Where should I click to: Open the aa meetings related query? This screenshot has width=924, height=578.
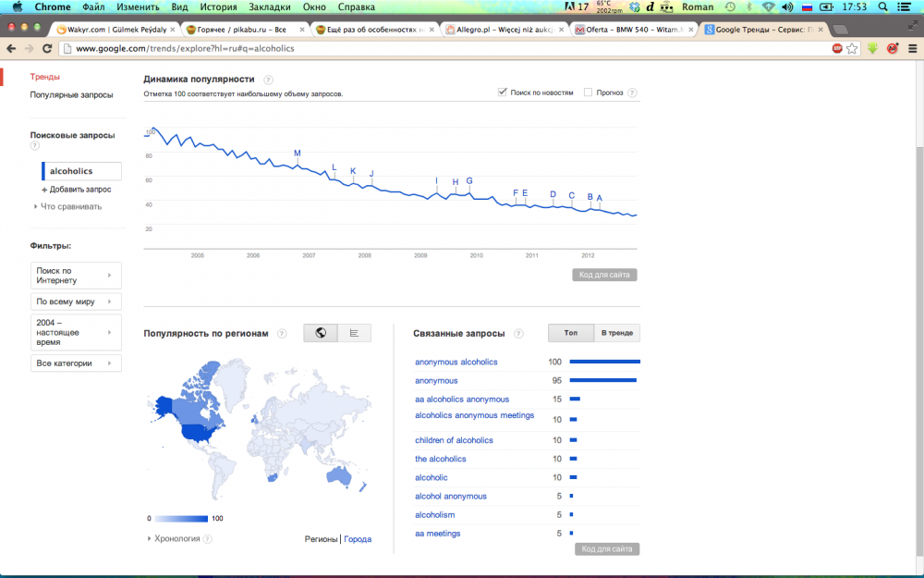(x=438, y=534)
